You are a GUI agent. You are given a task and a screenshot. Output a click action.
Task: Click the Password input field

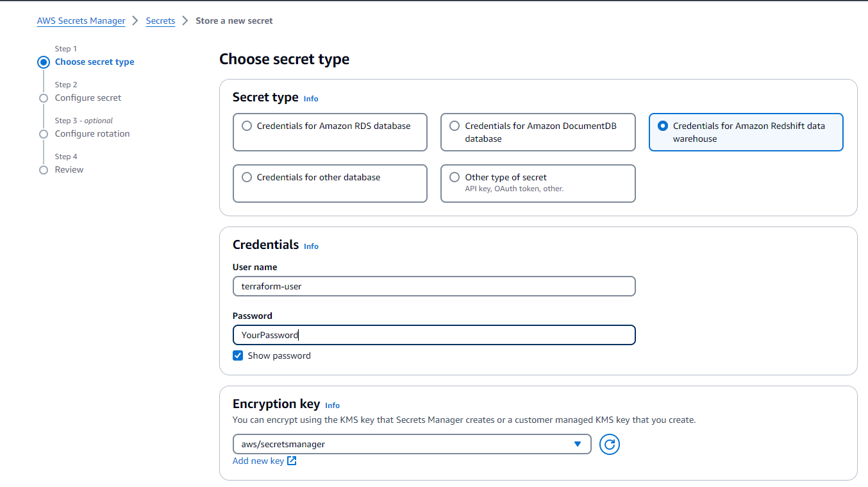click(434, 335)
